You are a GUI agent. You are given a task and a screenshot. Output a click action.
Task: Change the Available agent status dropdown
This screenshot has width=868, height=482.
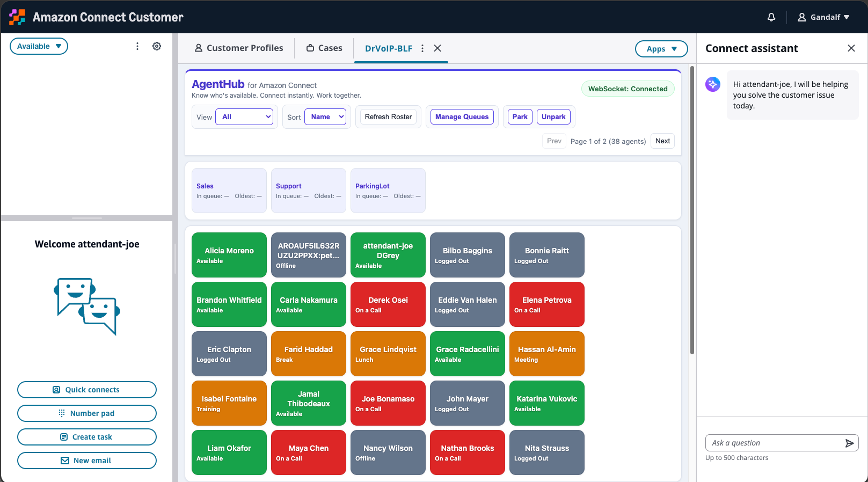point(39,46)
